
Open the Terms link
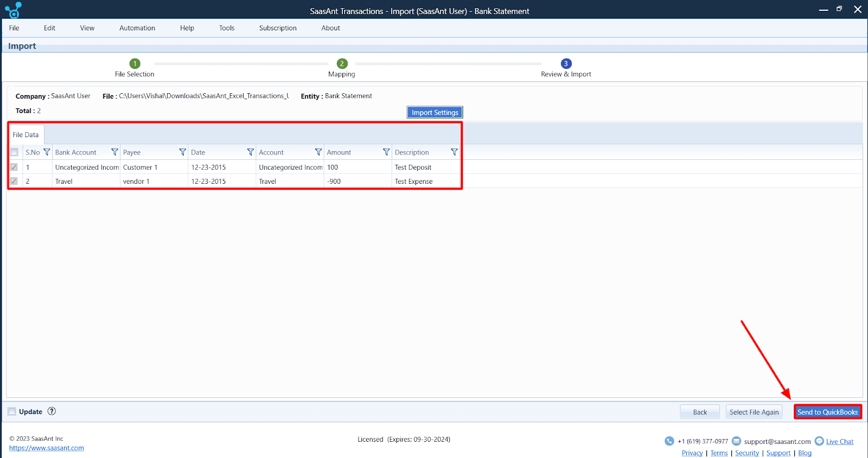[x=719, y=453]
